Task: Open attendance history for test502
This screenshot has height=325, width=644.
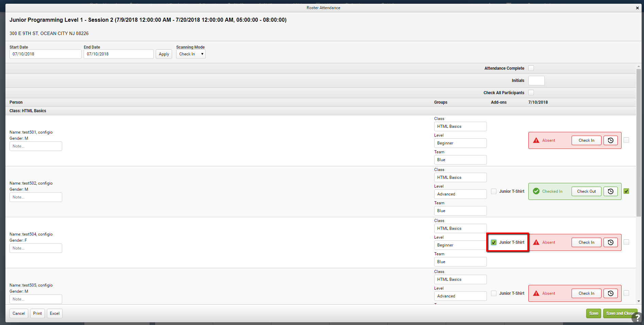Action: click(x=610, y=191)
